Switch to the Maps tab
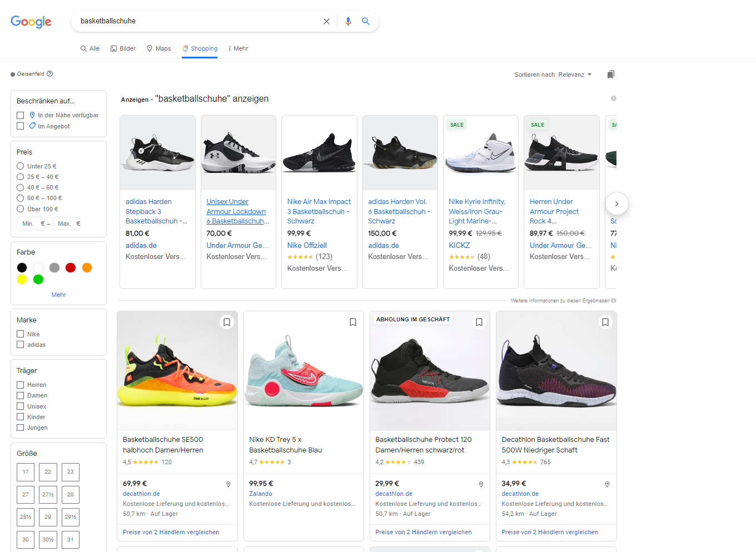The height and width of the screenshot is (552, 756). point(159,48)
